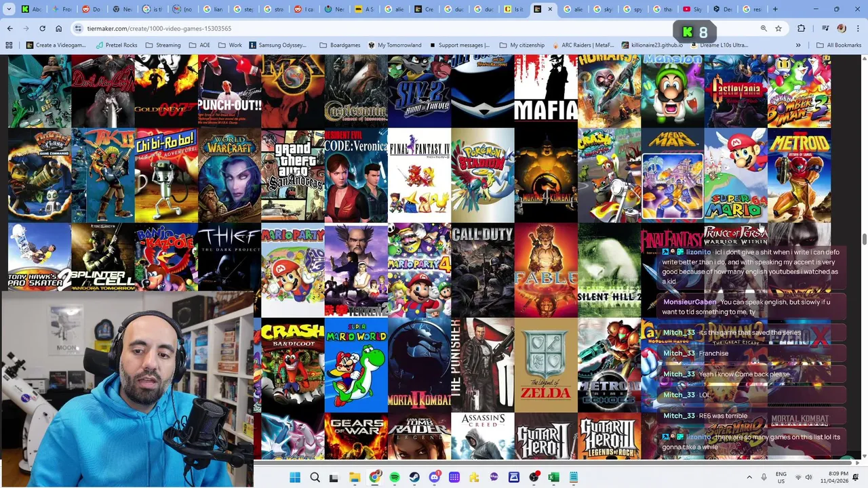Switch to the 'res' browser tab
This screenshot has width=868, height=488.
pos(751,9)
